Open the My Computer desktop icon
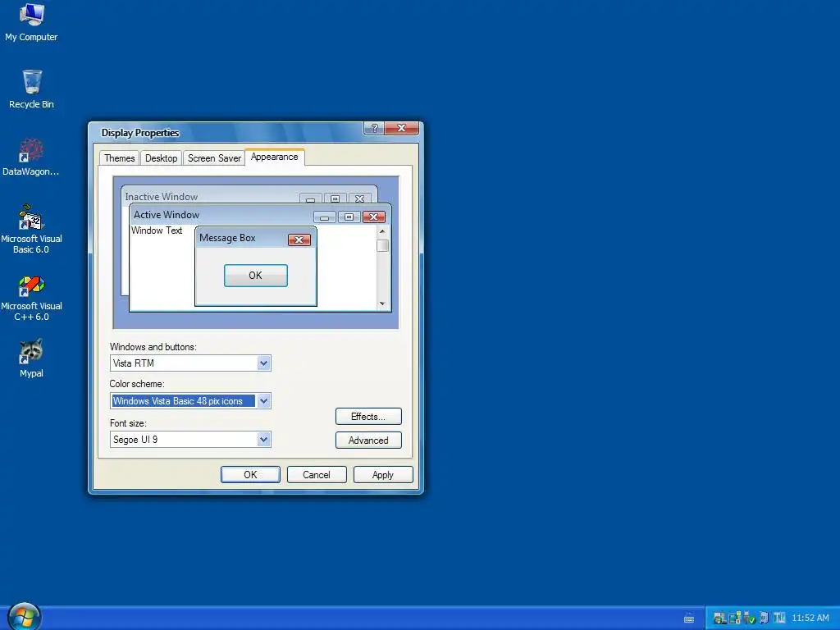This screenshot has height=630, width=840. (31, 22)
